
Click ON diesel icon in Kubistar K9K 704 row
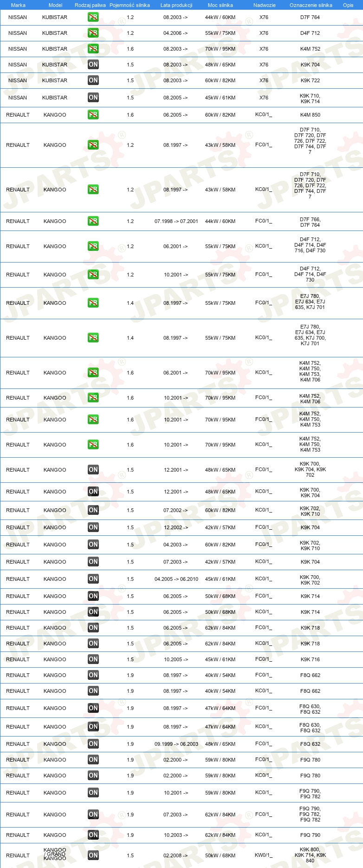[x=93, y=65]
